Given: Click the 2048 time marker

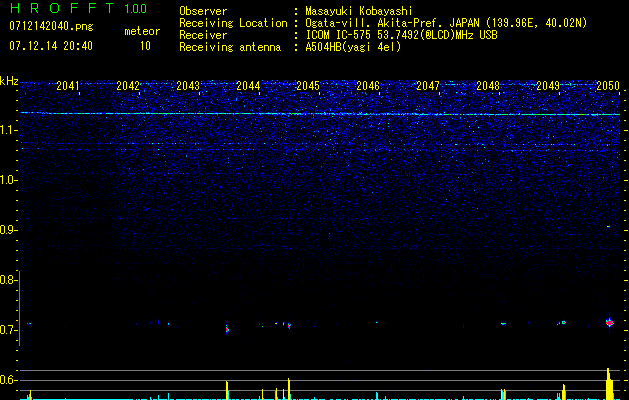Looking at the screenshot, I should pos(488,85).
